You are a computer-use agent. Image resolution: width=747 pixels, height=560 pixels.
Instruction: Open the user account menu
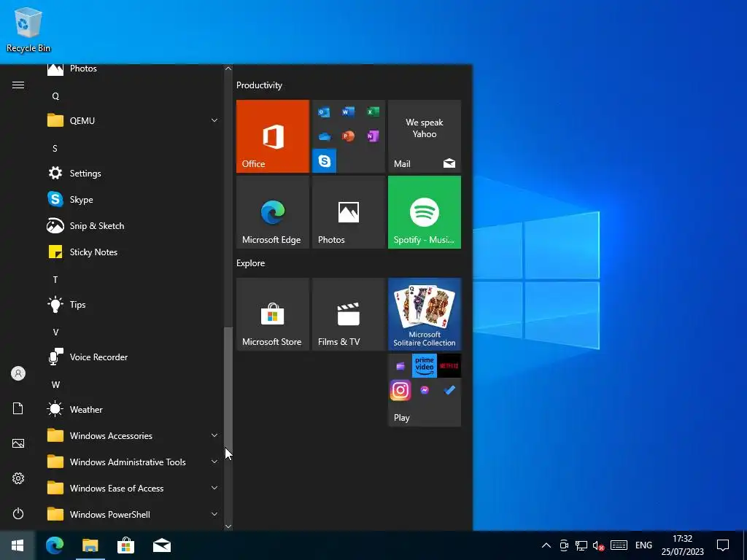point(18,373)
